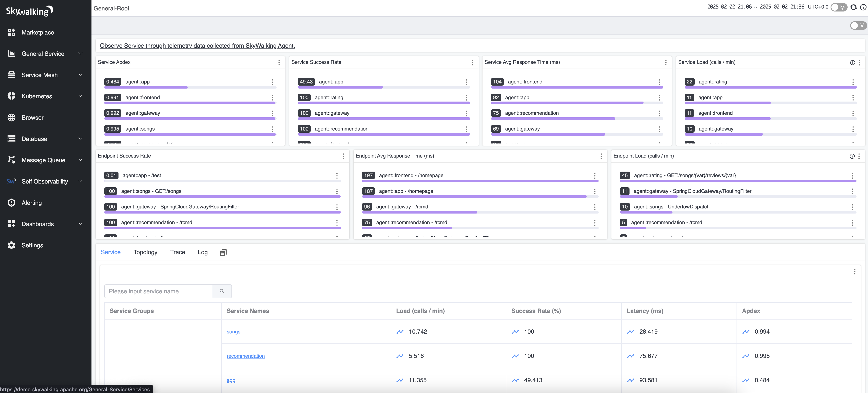Show Endpoint Load info tooltip icon
Screen dimensions: 868x393
tap(852, 156)
